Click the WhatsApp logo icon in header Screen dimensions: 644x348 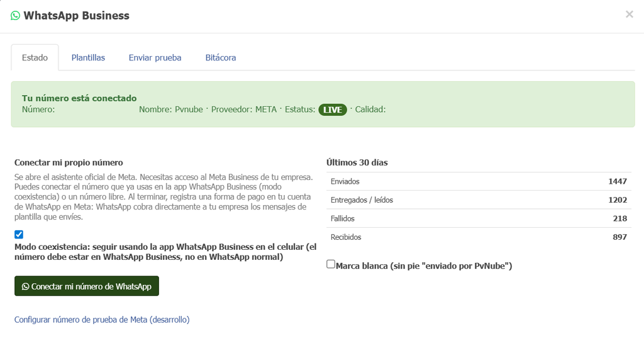pyautogui.click(x=15, y=16)
